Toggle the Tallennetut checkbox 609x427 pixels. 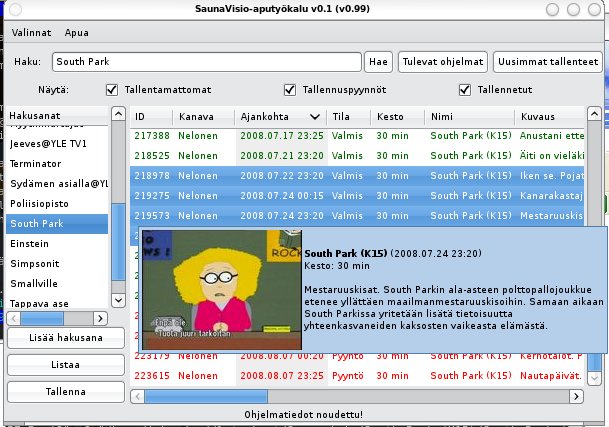(x=465, y=90)
